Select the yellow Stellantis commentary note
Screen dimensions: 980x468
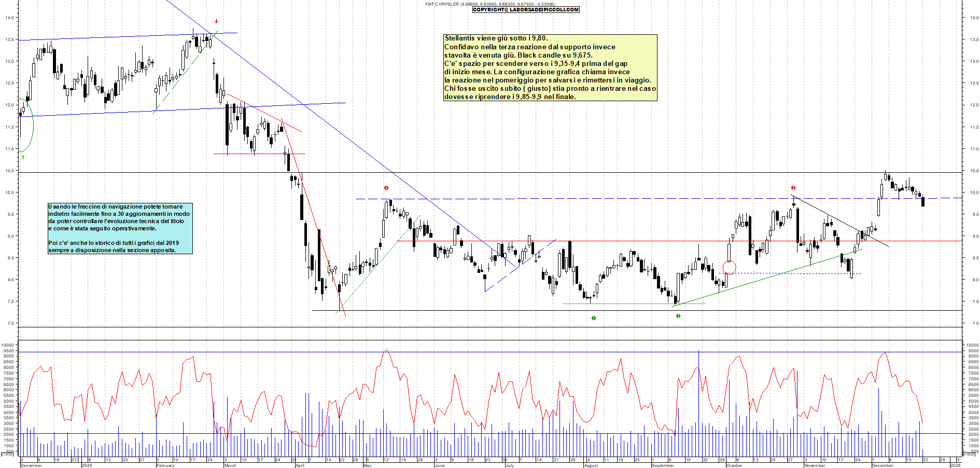pos(550,67)
